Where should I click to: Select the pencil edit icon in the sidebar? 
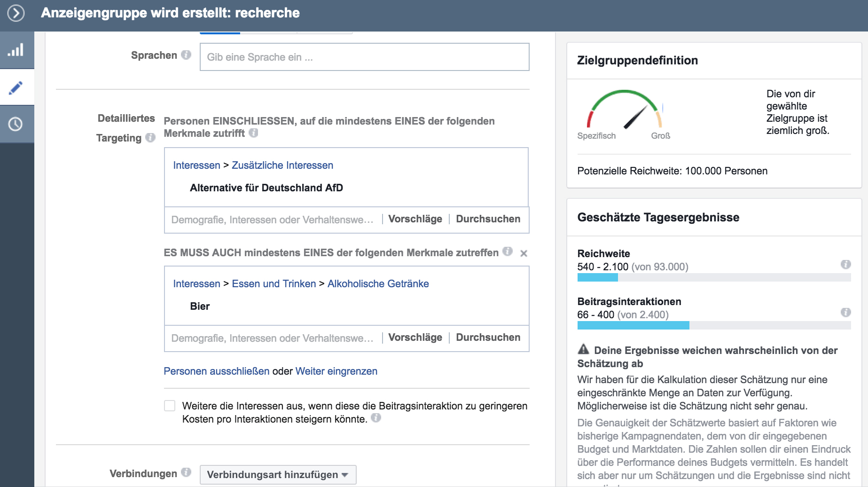click(x=16, y=87)
